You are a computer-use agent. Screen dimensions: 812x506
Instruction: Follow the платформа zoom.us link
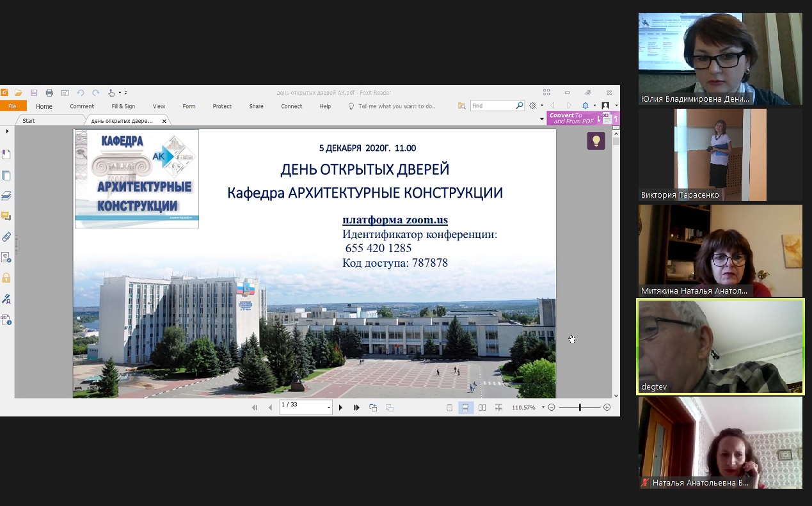click(395, 220)
